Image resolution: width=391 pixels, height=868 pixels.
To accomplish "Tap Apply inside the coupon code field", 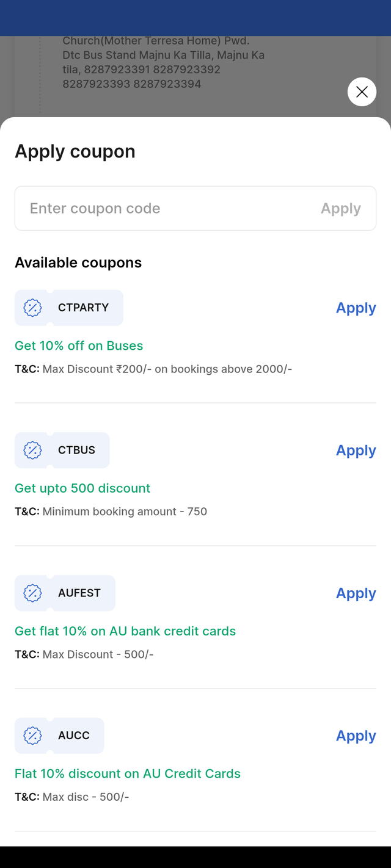I will [341, 208].
